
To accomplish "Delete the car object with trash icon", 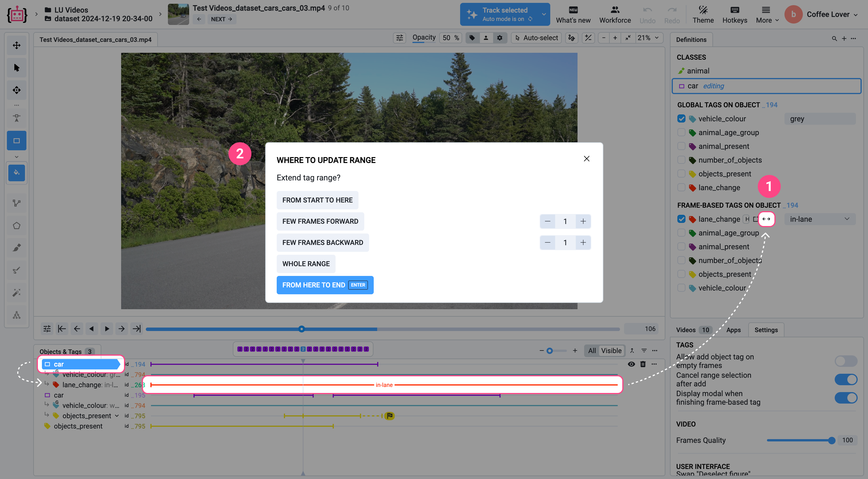I will tap(643, 364).
